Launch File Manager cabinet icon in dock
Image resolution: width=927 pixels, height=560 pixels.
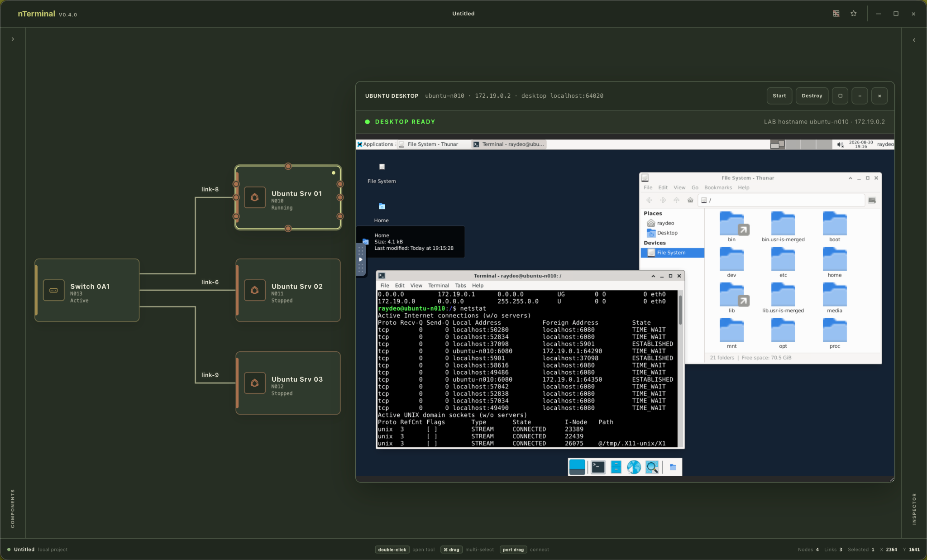click(616, 467)
